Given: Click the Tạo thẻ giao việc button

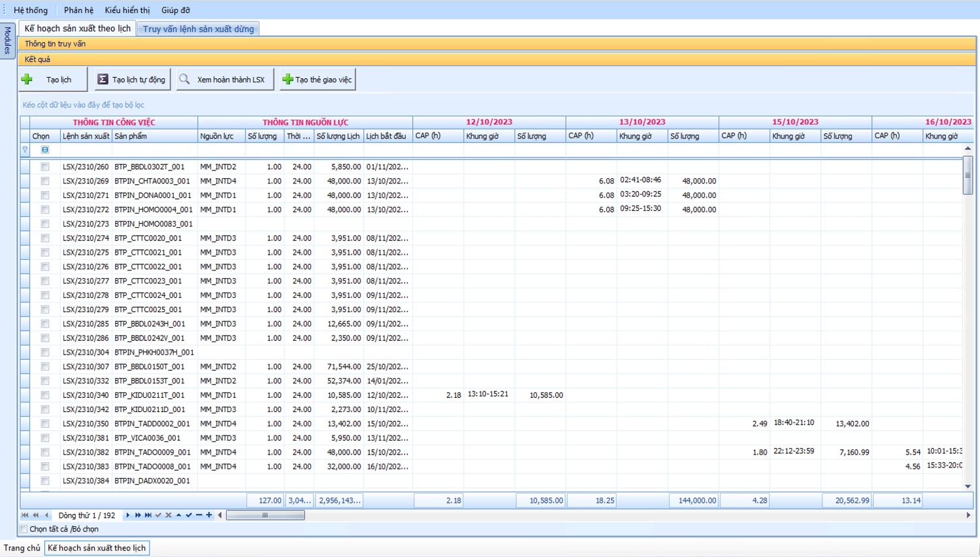Looking at the screenshot, I should click(x=318, y=79).
